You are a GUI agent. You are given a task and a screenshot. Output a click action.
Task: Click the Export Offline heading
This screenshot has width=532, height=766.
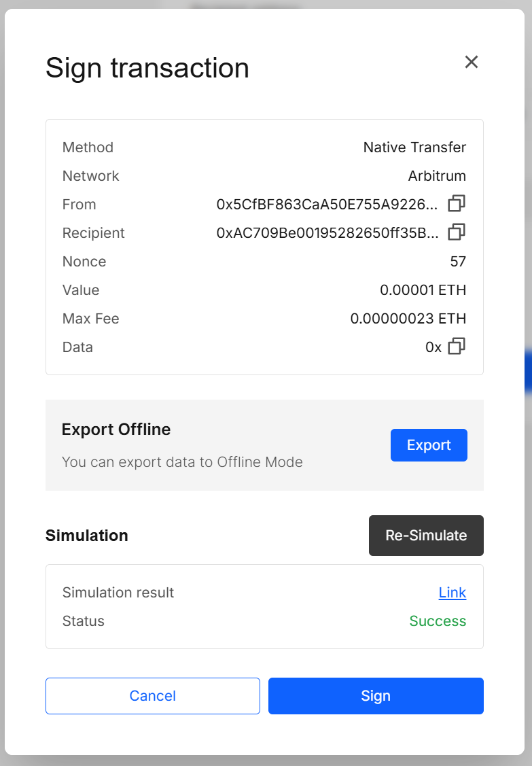pyautogui.click(x=116, y=430)
